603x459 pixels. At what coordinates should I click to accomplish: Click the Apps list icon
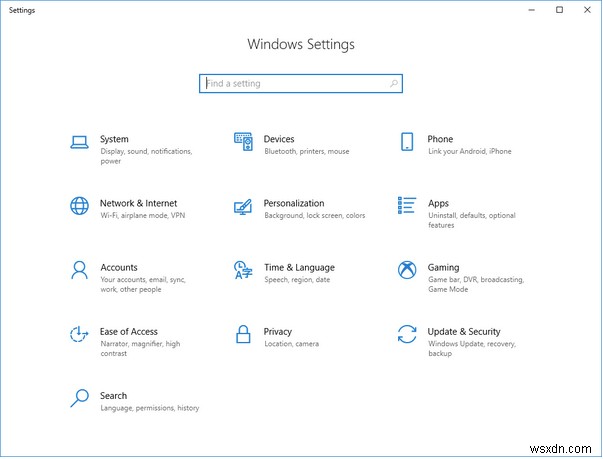click(x=407, y=206)
